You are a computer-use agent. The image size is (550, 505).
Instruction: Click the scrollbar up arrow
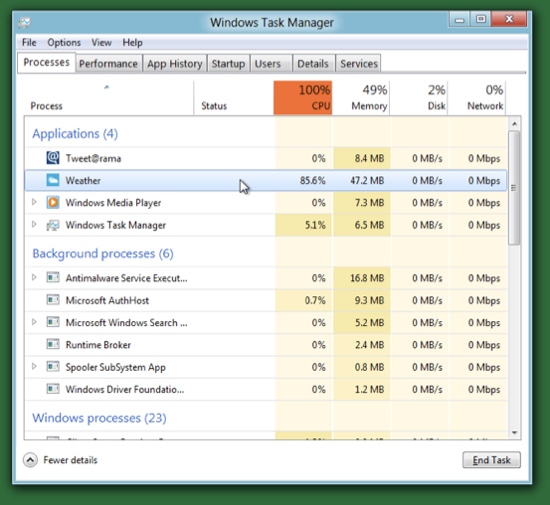(x=514, y=123)
